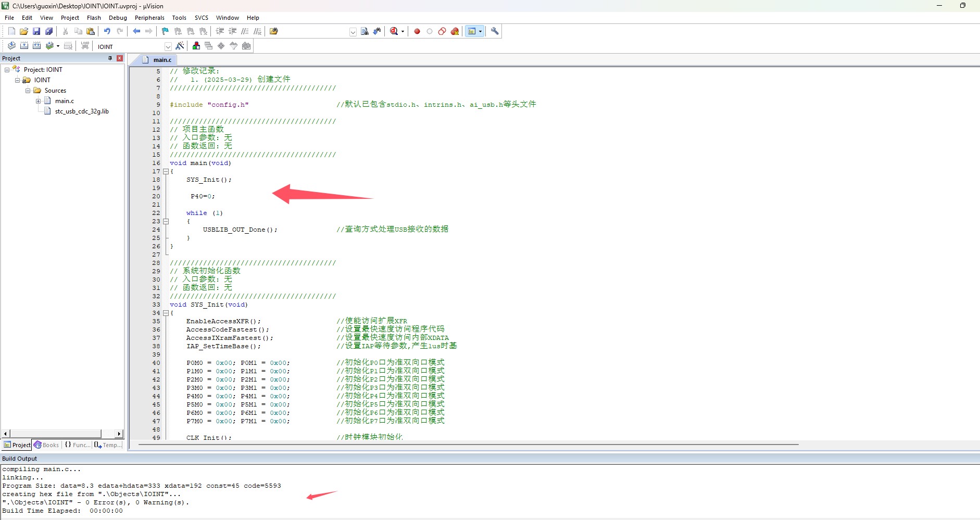Open the Peripherals menu
The width and height of the screenshot is (980, 520).
tap(149, 18)
